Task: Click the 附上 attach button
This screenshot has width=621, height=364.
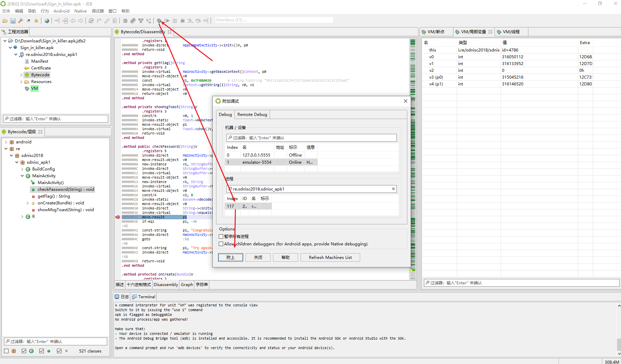Action: pyautogui.click(x=230, y=257)
